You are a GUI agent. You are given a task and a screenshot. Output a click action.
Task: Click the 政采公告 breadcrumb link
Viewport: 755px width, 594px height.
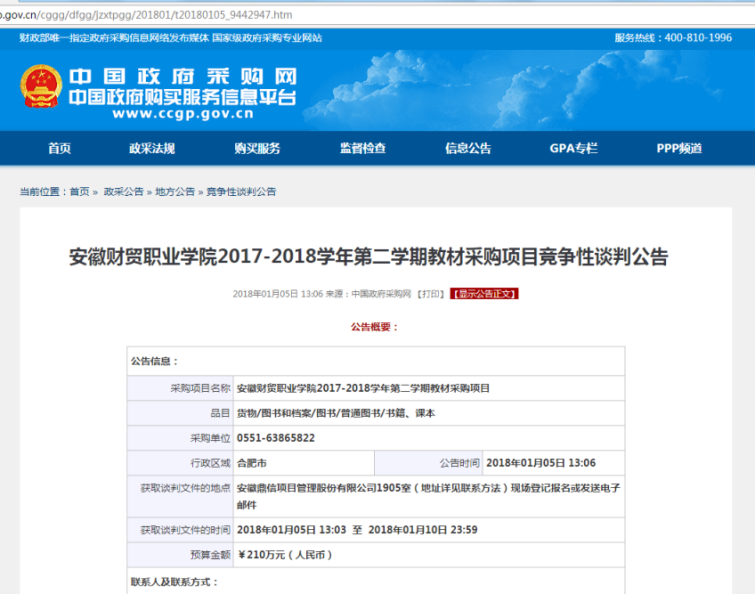(x=124, y=191)
